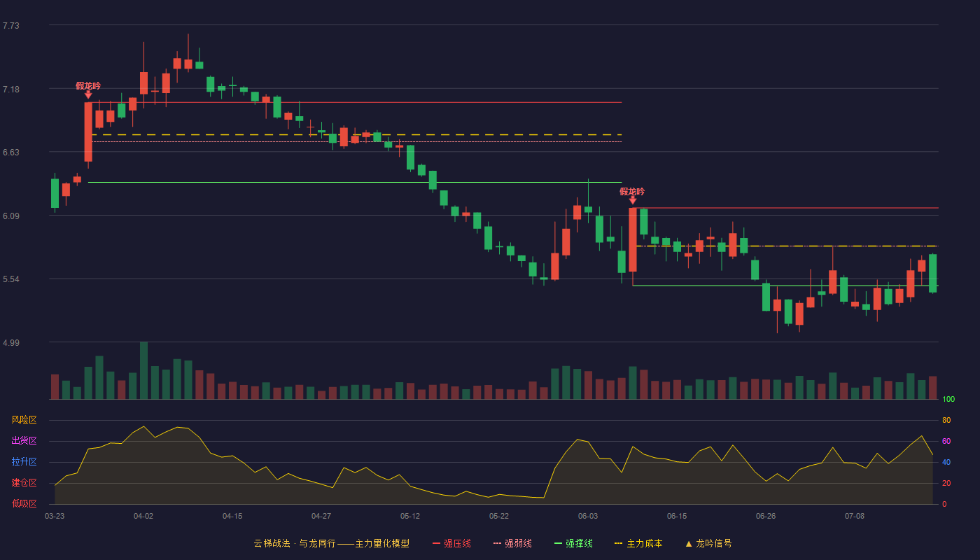Click the 100 indicator scale label
This screenshot has height=560, width=980.
[x=948, y=400]
